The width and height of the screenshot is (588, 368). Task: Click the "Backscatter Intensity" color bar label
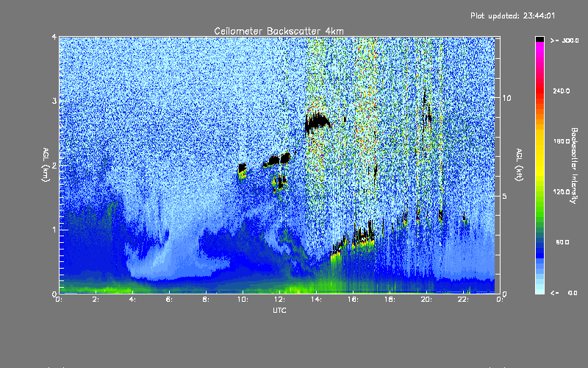point(574,166)
